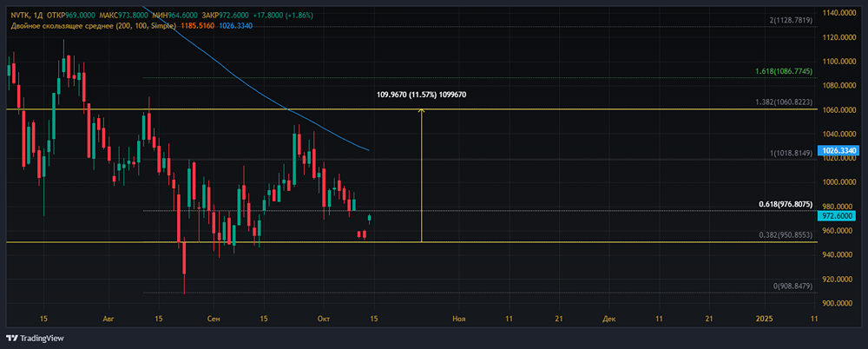Click the latest green candle near 972
Screen dimensions: 868x349
pyautogui.click(x=369, y=218)
